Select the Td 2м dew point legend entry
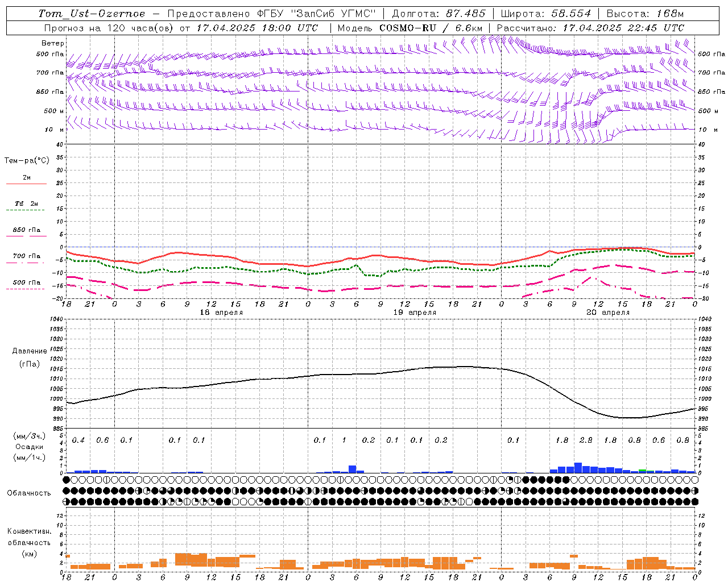Image resolution: width=728 pixels, height=582 pixels. click(27, 203)
